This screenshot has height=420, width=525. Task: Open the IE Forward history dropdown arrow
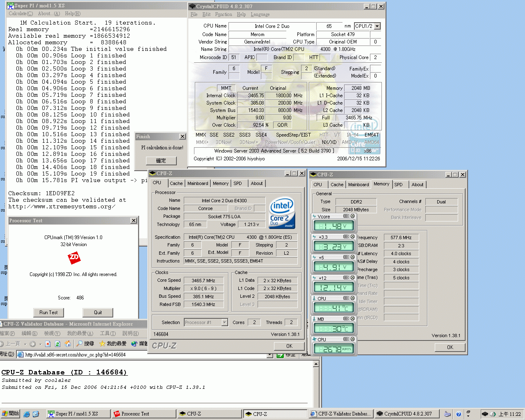(x=40, y=344)
